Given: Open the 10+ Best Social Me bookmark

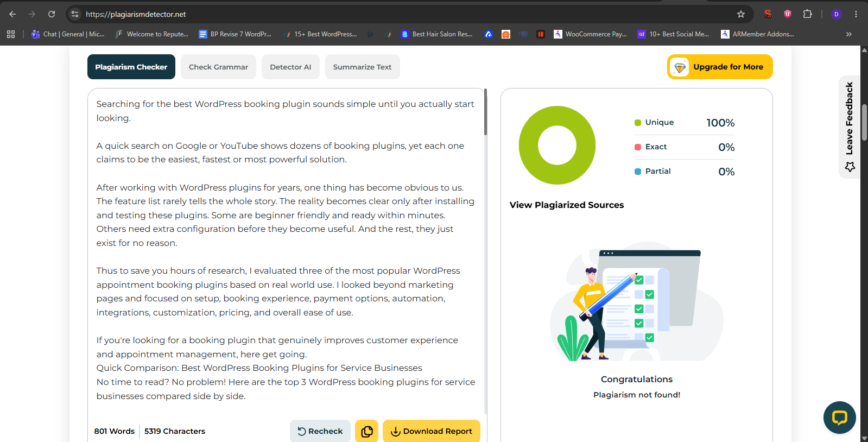Looking at the screenshot, I should [673, 34].
